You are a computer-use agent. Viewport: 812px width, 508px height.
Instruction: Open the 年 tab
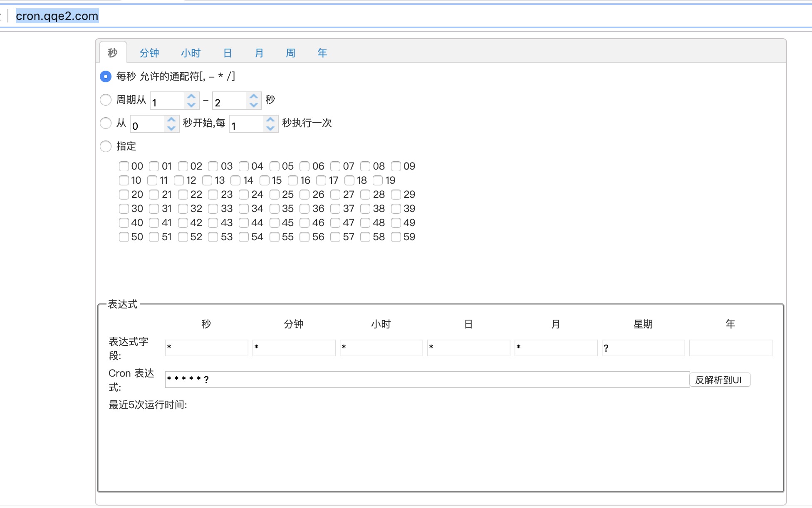click(322, 53)
